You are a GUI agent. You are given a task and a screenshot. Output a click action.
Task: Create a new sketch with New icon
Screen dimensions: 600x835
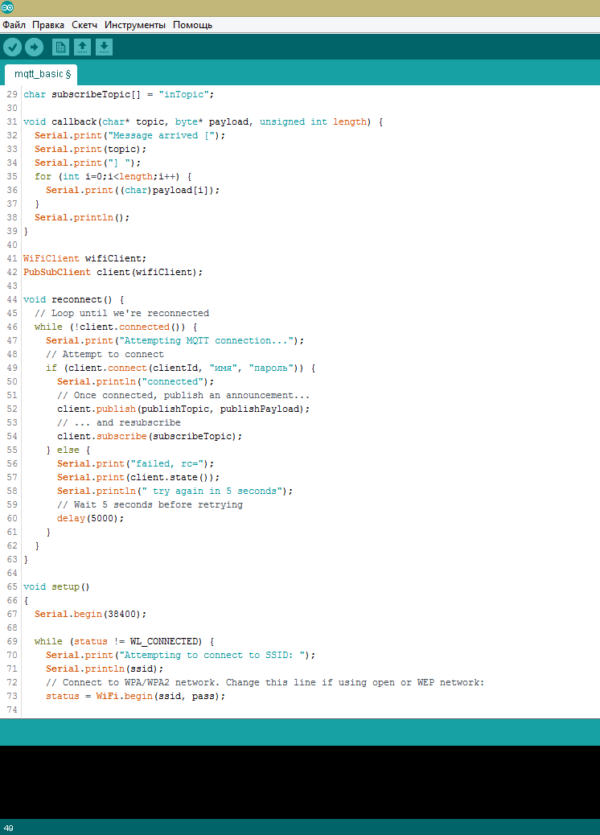tap(60, 47)
